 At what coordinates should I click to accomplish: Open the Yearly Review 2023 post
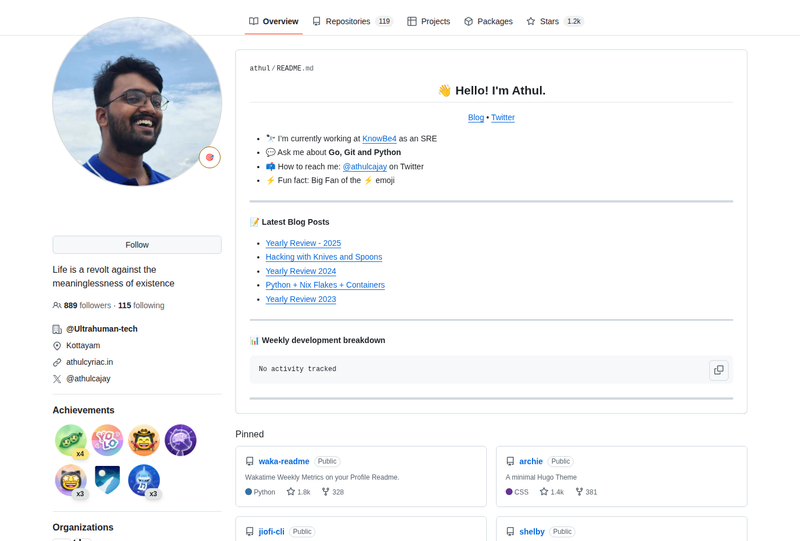point(301,299)
